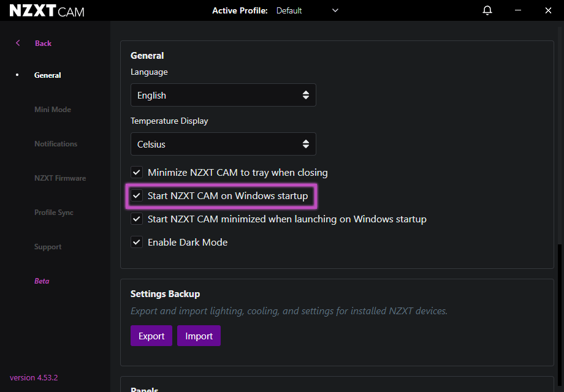The image size is (564, 392).
Task: Open the Temperature Display dropdown showing Celsius
Action: [x=223, y=144]
